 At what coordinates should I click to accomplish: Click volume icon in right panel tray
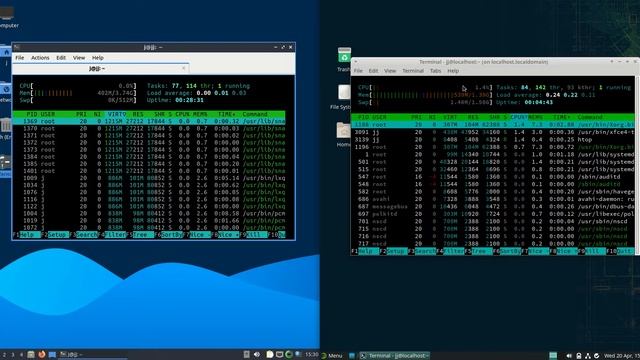click(569, 356)
